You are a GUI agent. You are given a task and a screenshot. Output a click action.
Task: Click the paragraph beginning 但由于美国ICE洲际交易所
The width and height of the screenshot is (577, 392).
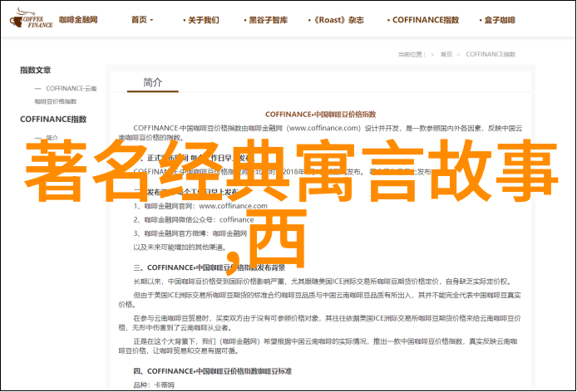(x=320, y=300)
